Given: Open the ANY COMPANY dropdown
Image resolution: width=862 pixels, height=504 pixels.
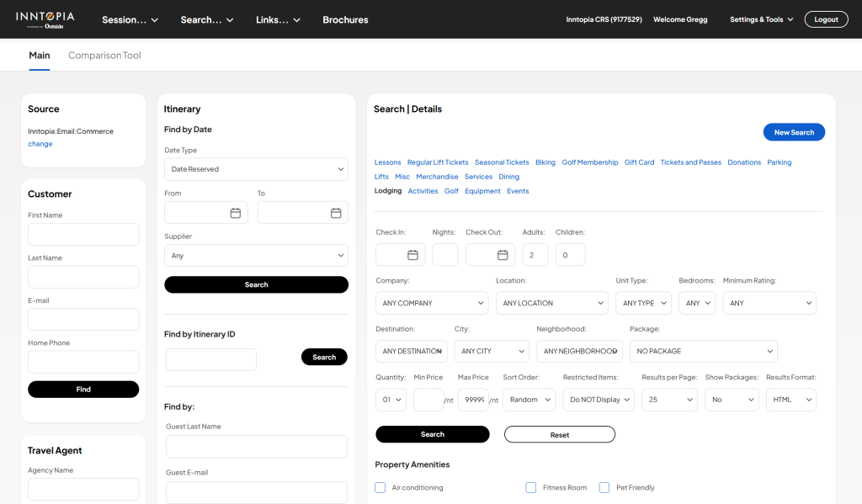Looking at the screenshot, I should [432, 303].
